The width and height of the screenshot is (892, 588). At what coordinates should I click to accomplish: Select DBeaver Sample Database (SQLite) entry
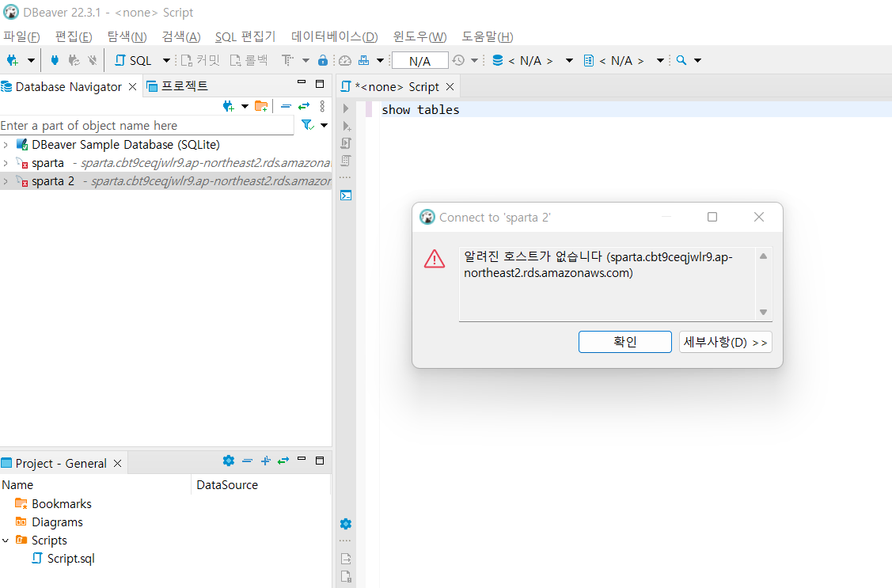point(125,145)
